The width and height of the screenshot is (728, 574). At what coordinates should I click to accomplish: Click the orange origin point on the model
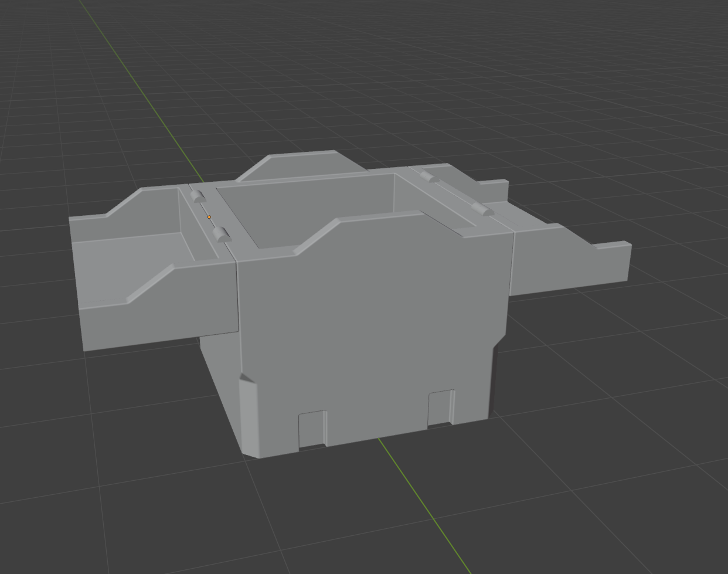[209, 217]
